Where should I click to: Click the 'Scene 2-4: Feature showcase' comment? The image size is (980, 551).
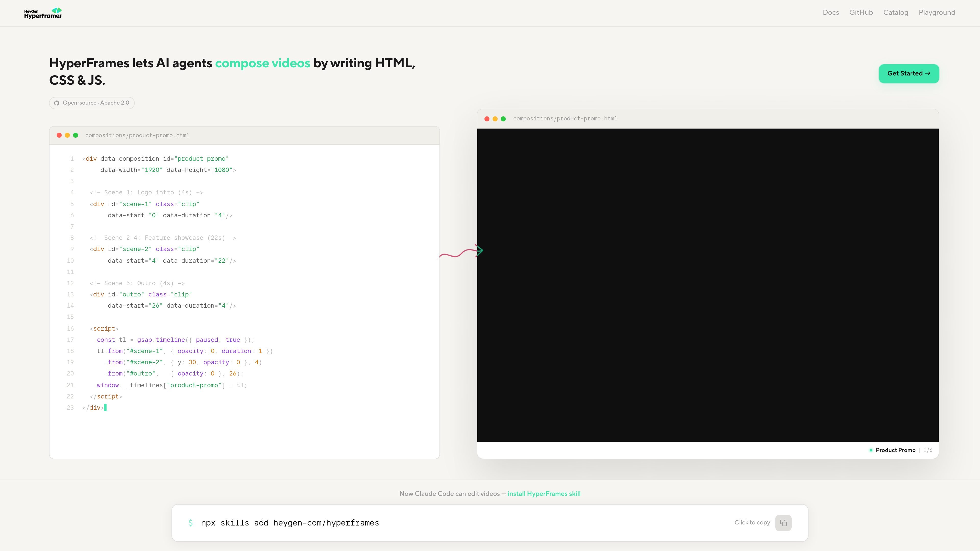coord(163,238)
